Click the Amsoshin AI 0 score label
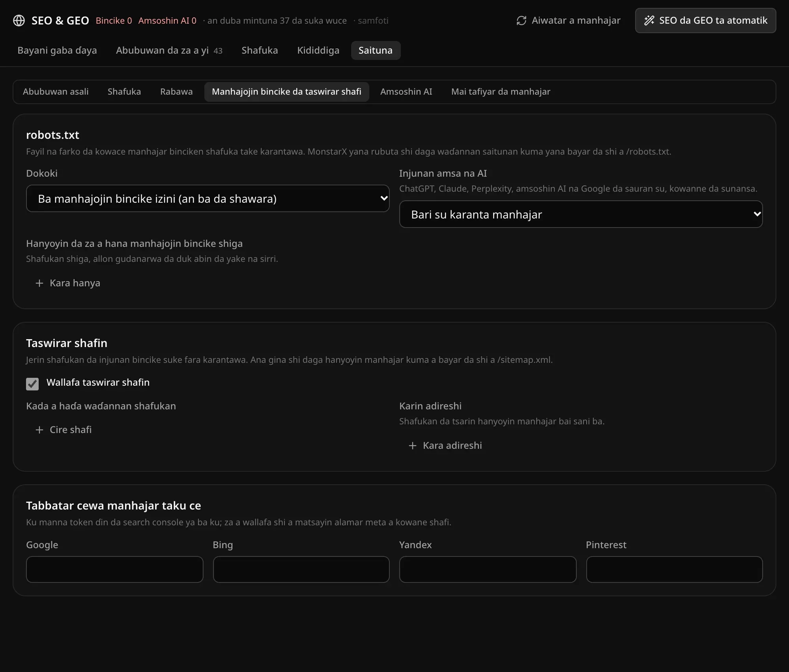This screenshot has height=672, width=789. [x=167, y=21]
